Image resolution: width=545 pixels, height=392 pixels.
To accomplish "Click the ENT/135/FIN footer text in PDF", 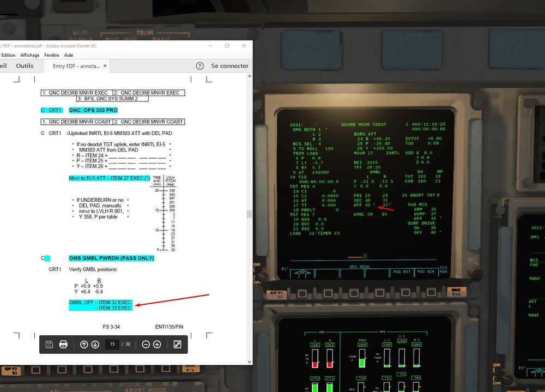I will tap(169, 327).
